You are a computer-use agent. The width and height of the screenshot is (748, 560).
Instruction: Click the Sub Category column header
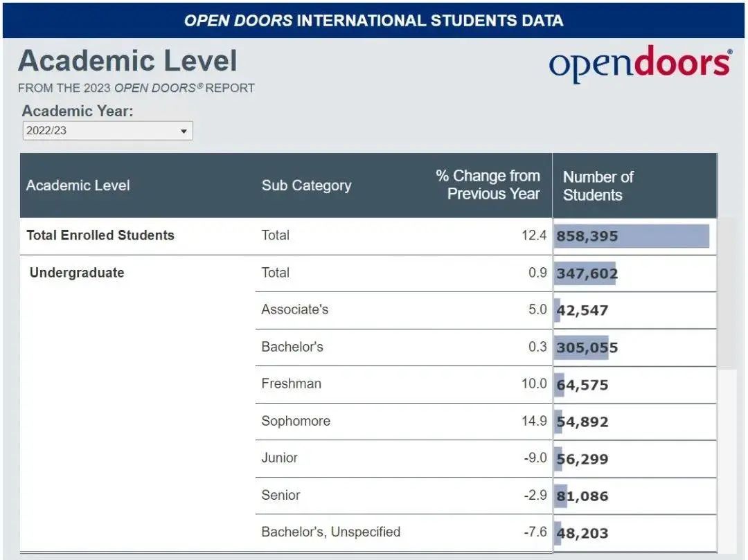(x=306, y=186)
